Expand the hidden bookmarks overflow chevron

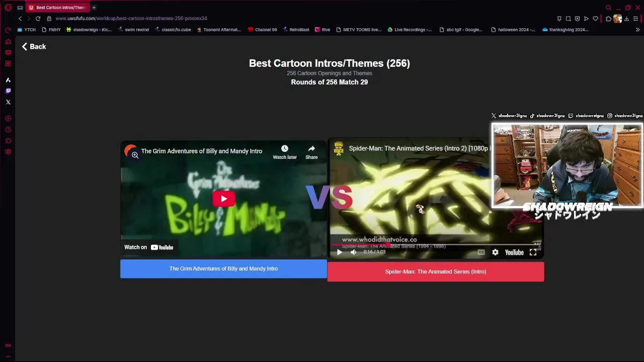638,30
